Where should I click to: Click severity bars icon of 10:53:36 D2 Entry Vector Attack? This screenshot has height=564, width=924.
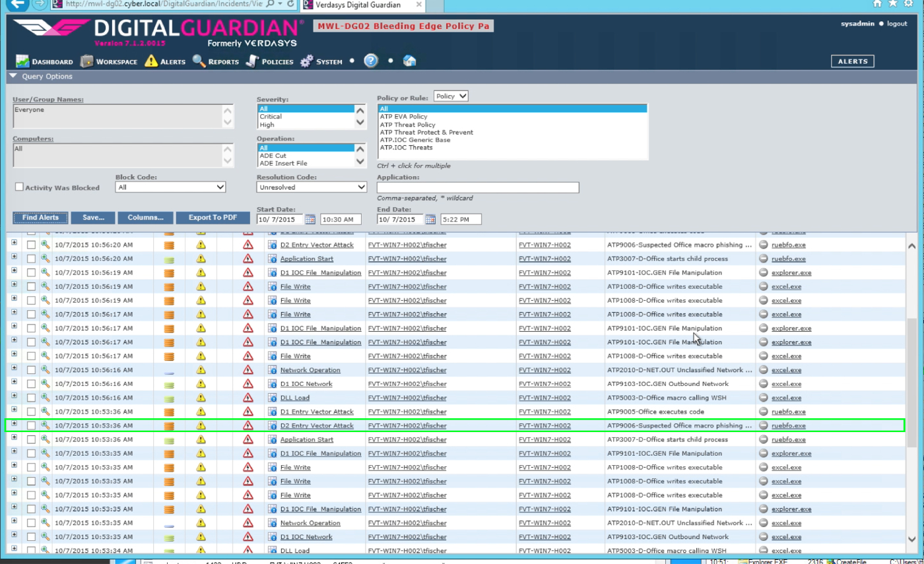(x=169, y=425)
